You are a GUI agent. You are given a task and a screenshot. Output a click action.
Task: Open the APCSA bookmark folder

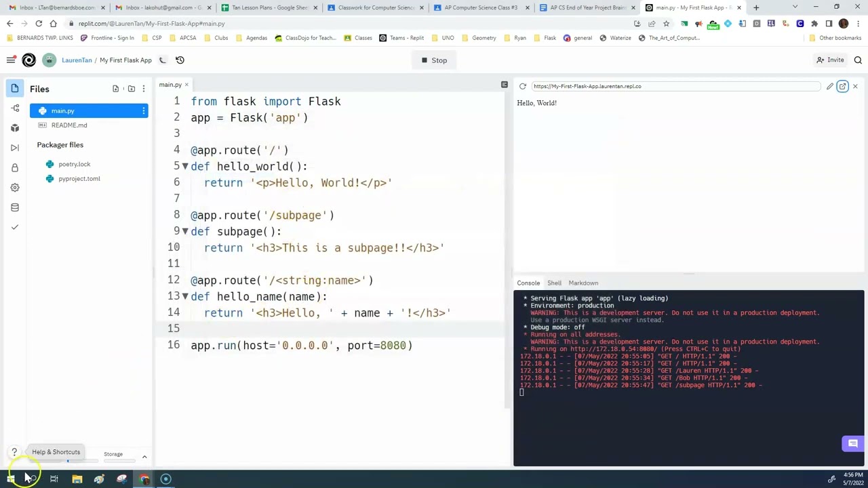(182, 38)
